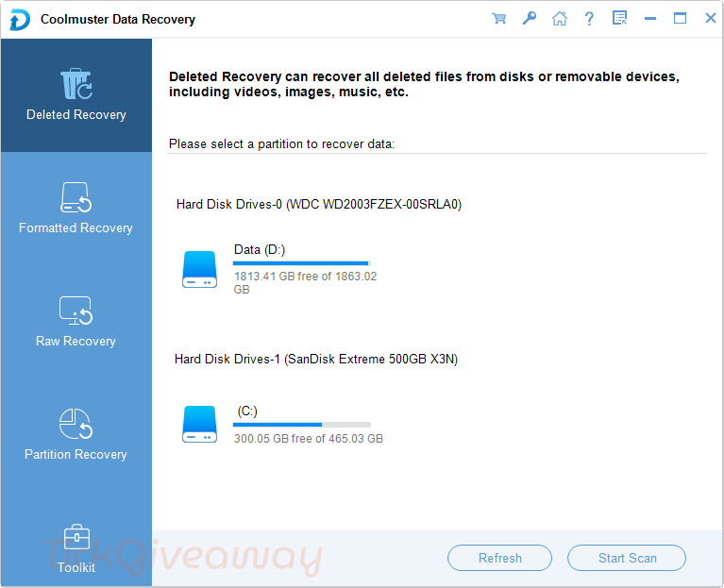Go to the home page icon
Image resolution: width=724 pixels, height=588 pixels.
[x=559, y=19]
